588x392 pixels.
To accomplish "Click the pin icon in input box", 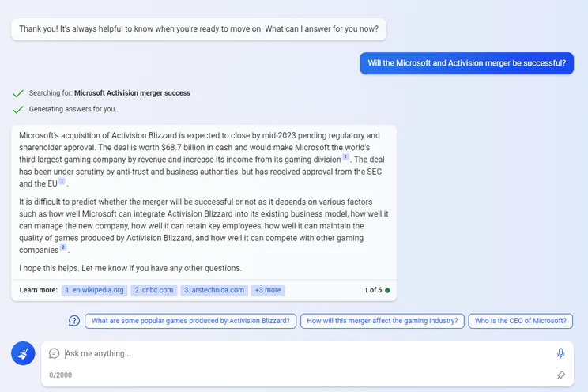I will pos(560,375).
